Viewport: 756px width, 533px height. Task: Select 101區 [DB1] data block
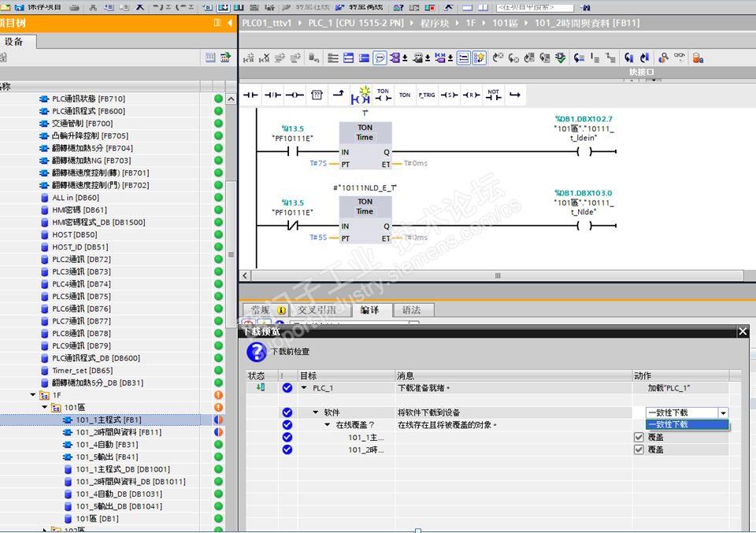(98, 519)
